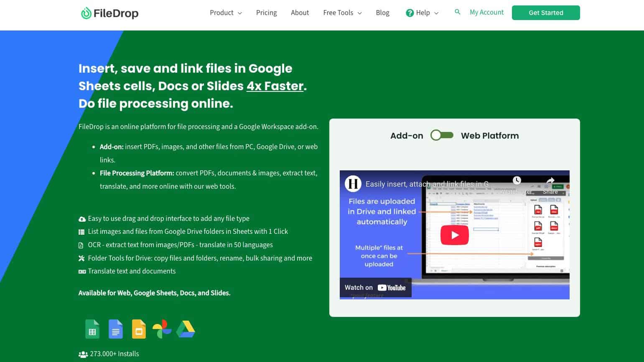This screenshot has width=644, height=362.
Task: Click the OCR document icon
Action: (82, 245)
